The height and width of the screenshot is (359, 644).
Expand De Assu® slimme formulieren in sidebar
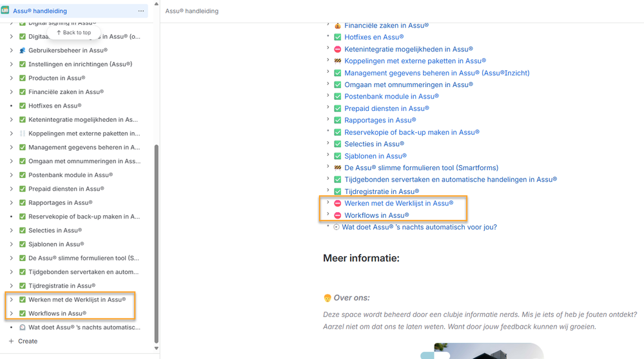click(x=12, y=258)
